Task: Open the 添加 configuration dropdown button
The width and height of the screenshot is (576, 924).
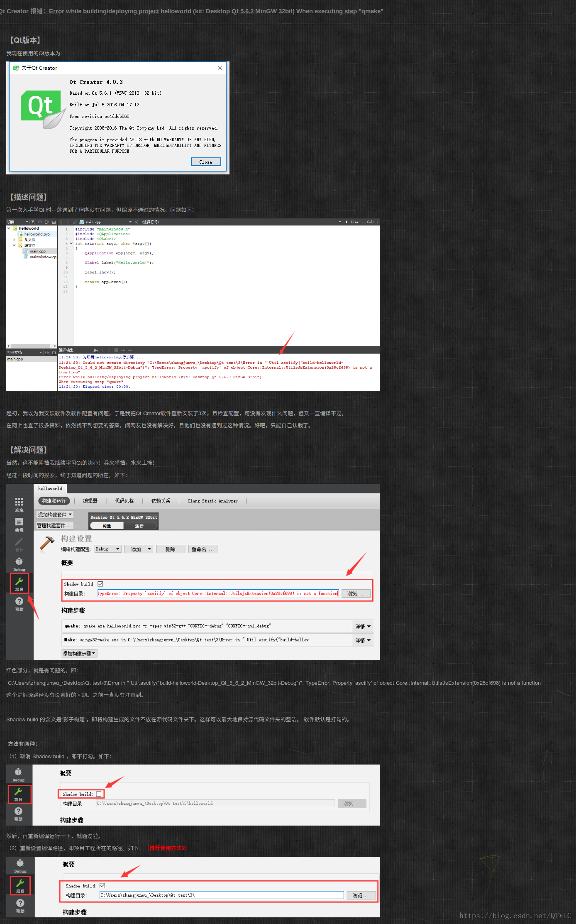Action: pyautogui.click(x=139, y=549)
